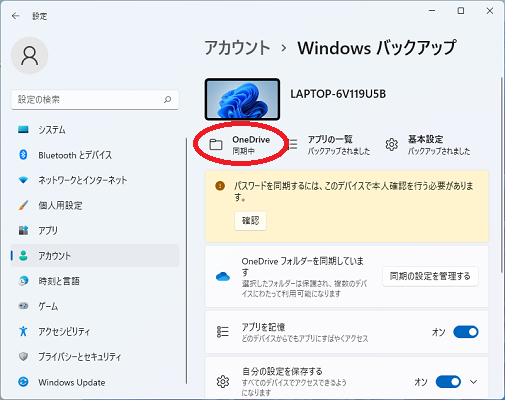Open Windows Update category
The width and height of the screenshot is (505, 400).
95,382
